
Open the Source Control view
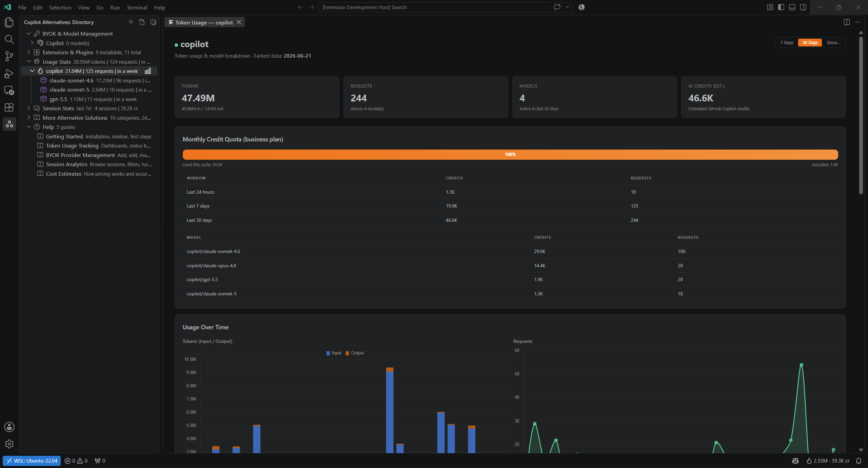[x=9, y=56]
